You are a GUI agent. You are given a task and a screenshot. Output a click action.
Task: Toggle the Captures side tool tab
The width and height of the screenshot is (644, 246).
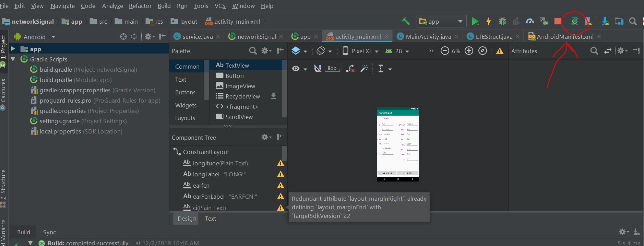[3, 94]
